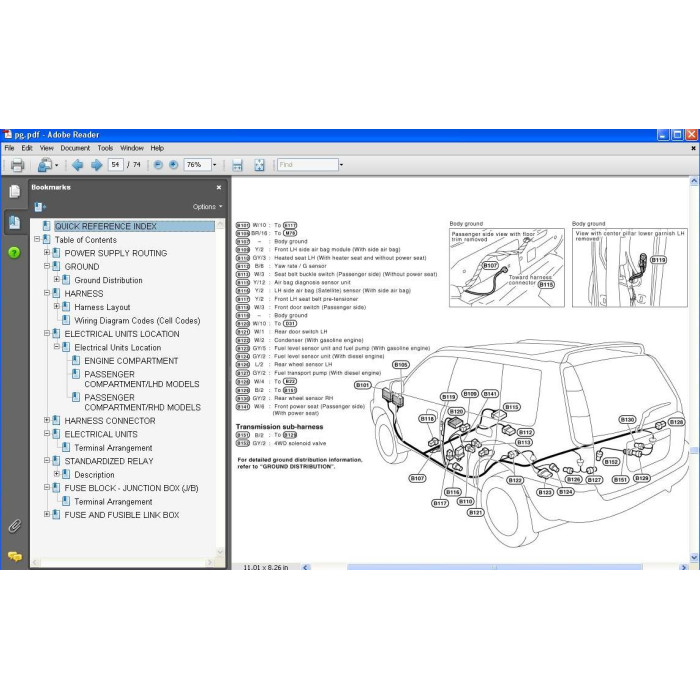Open PASSENGER COMPARTMENT/LHD MODELS bookmark
Screen dimensions: 700x700
coord(142,379)
